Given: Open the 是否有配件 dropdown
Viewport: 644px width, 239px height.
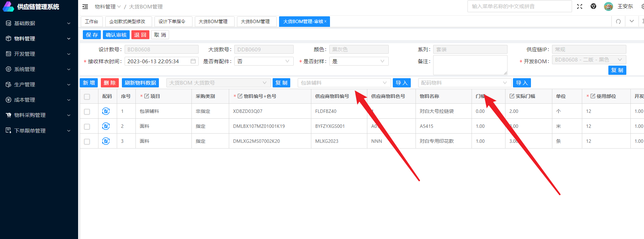Looking at the screenshot, I should 263,61.
